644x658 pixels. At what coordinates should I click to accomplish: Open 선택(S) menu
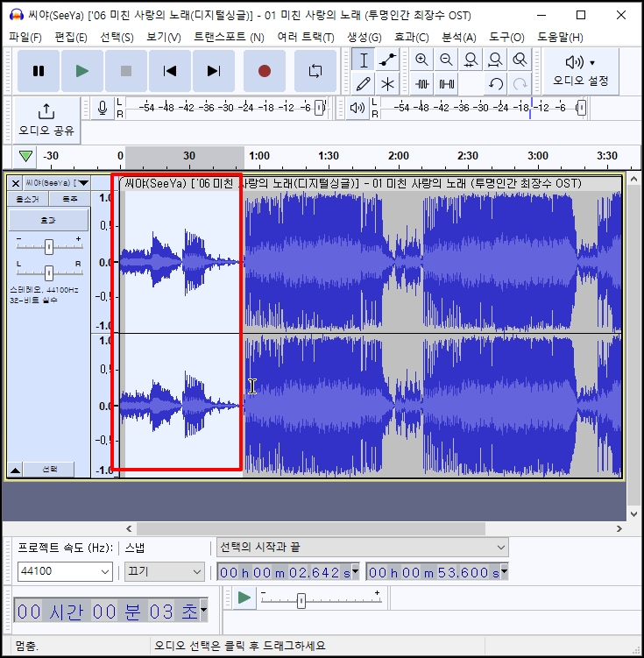[x=117, y=38]
